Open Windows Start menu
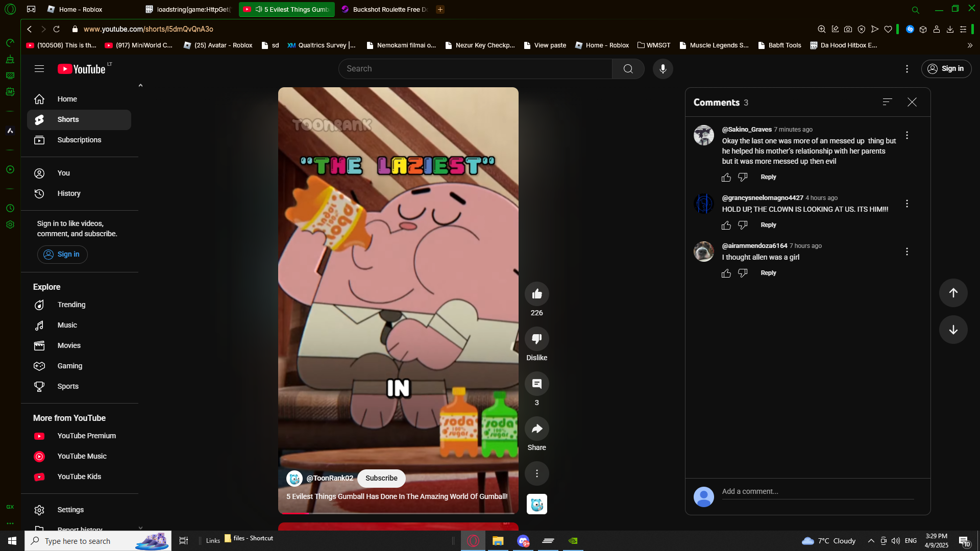The height and width of the screenshot is (551, 980). (12, 541)
